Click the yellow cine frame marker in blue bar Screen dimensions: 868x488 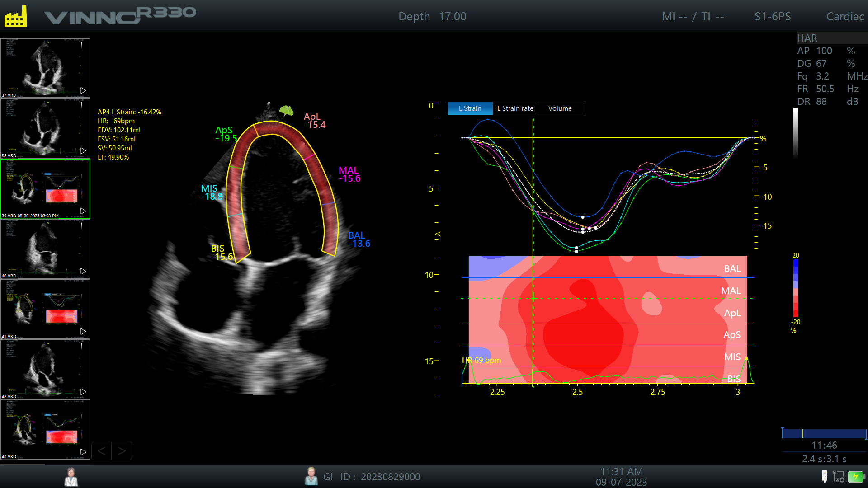coord(802,434)
